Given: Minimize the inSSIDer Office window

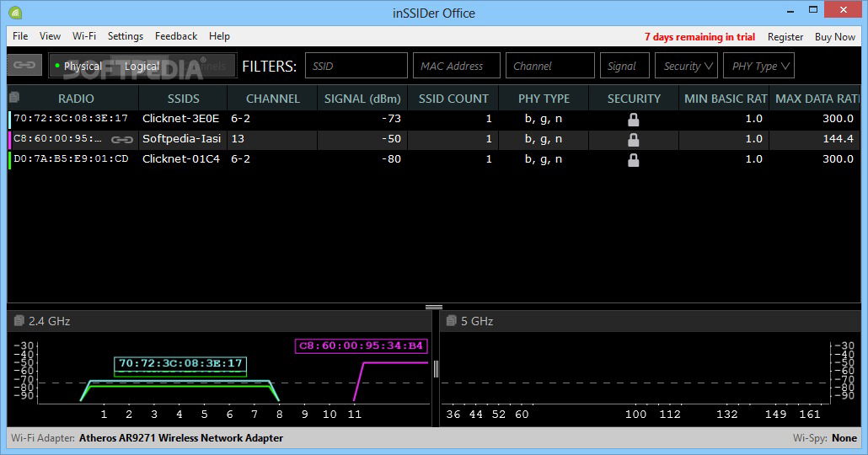Looking at the screenshot, I should (x=790, y=10).
